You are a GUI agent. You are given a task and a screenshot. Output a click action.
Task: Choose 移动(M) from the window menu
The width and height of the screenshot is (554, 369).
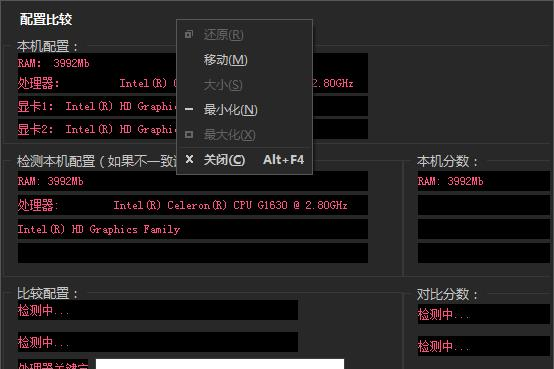coord(244,60)
